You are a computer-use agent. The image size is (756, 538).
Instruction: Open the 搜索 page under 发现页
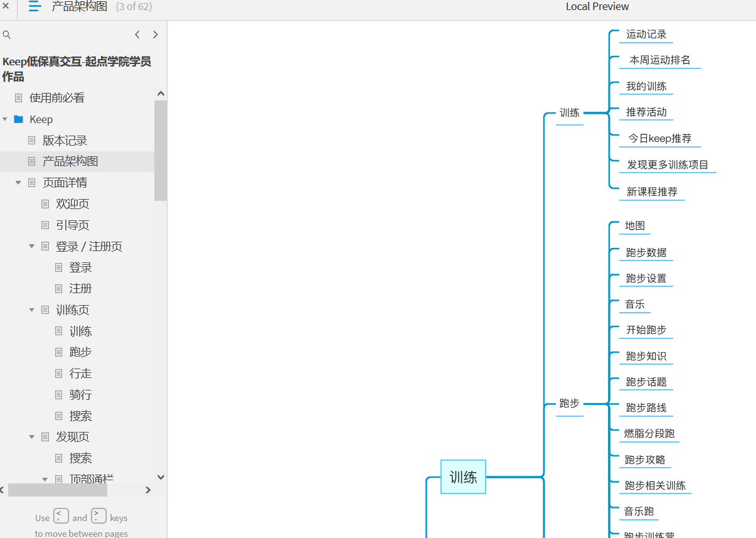pyautogui.click(x=80, y=458)
